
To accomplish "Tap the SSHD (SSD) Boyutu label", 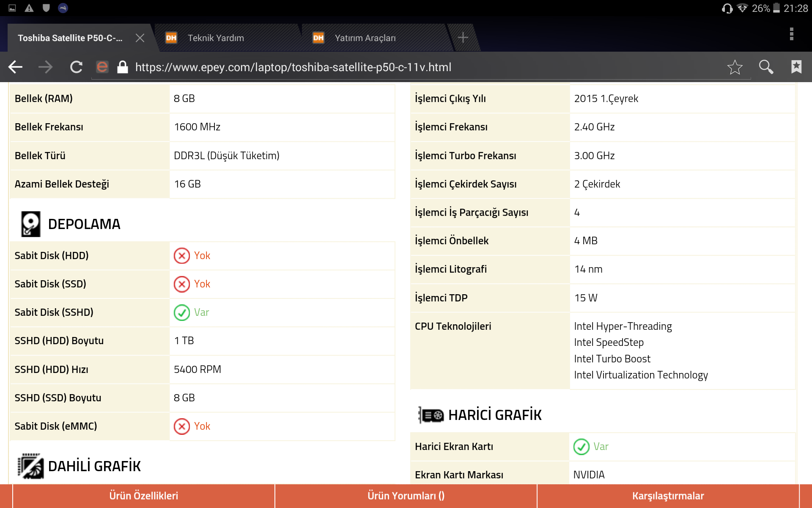I will tap(58, 398).
